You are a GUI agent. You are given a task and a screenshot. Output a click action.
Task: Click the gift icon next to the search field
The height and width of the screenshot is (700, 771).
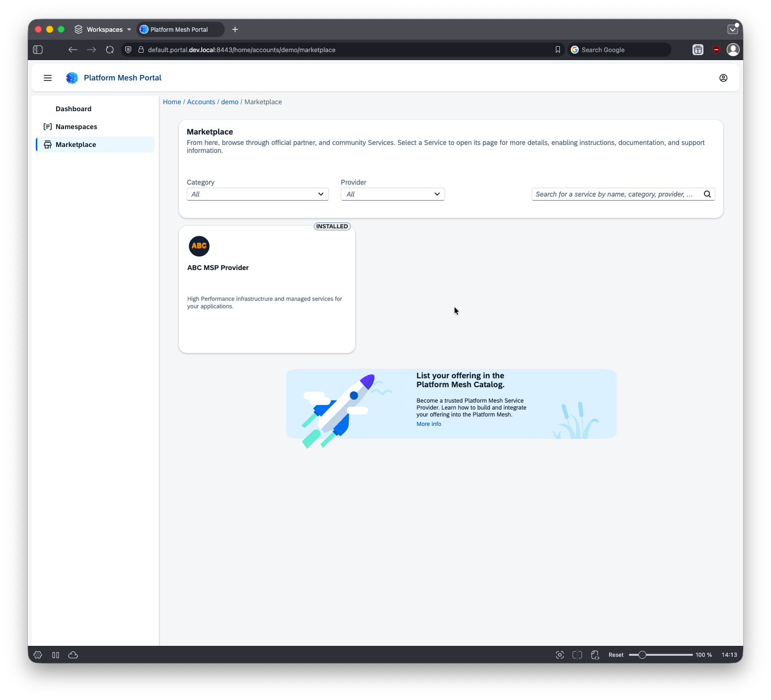(x=697, y=50)
